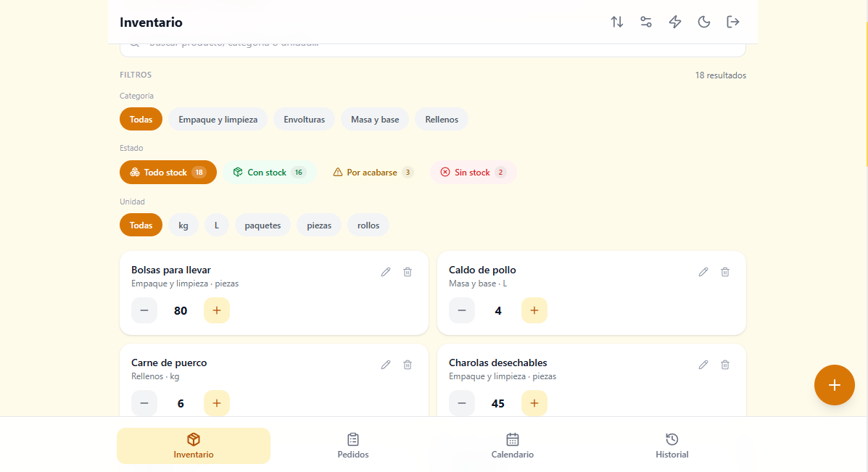The image size is (868, 472).
Task: Click the Carne de puerco product name
Action: click(x=169, y=363)
